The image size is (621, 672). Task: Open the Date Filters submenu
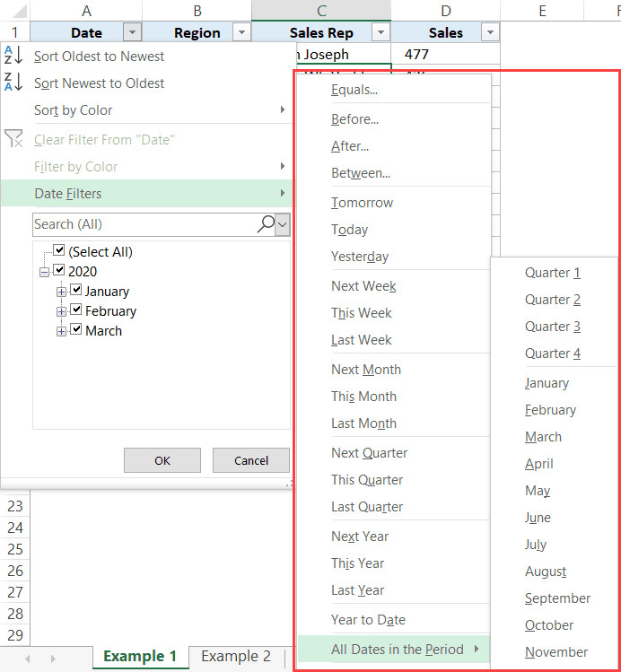[145, 193]
